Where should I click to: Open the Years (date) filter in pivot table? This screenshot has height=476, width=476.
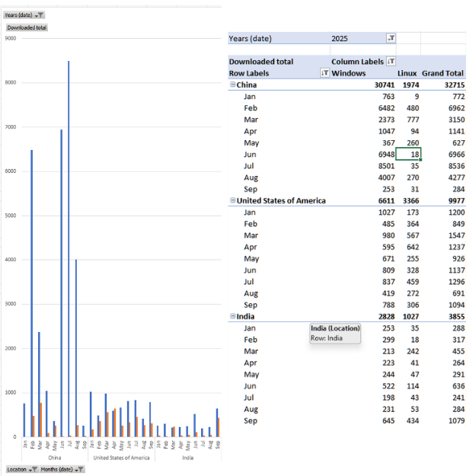point(391,38)
